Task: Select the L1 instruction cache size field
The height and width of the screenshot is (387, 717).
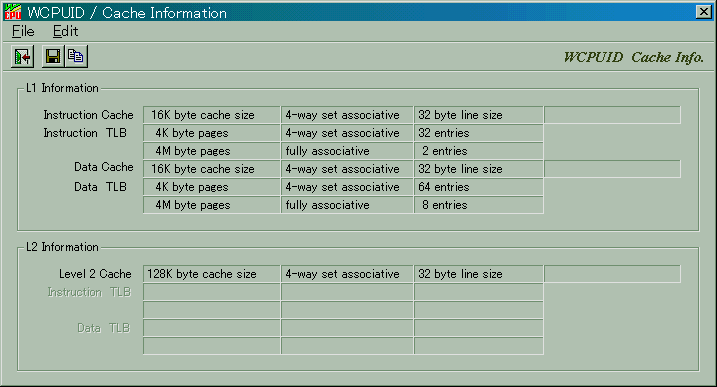Action: tap(212, 115)
